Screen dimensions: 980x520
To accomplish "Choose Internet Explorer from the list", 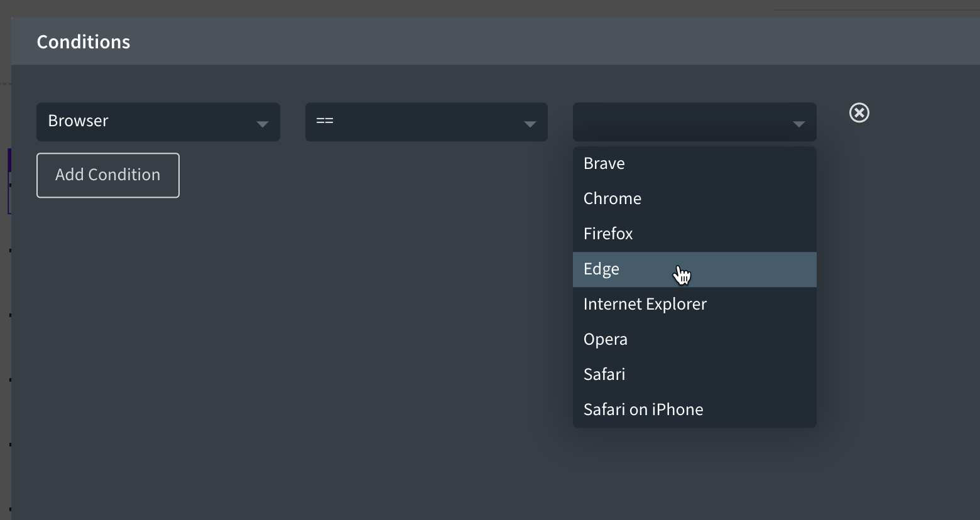I will click(645, 305).
